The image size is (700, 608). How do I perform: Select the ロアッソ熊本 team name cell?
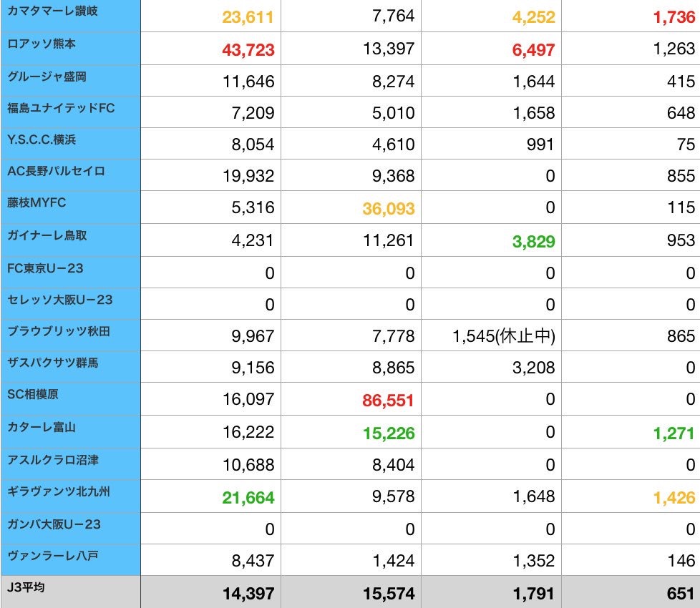pos(70,48)
